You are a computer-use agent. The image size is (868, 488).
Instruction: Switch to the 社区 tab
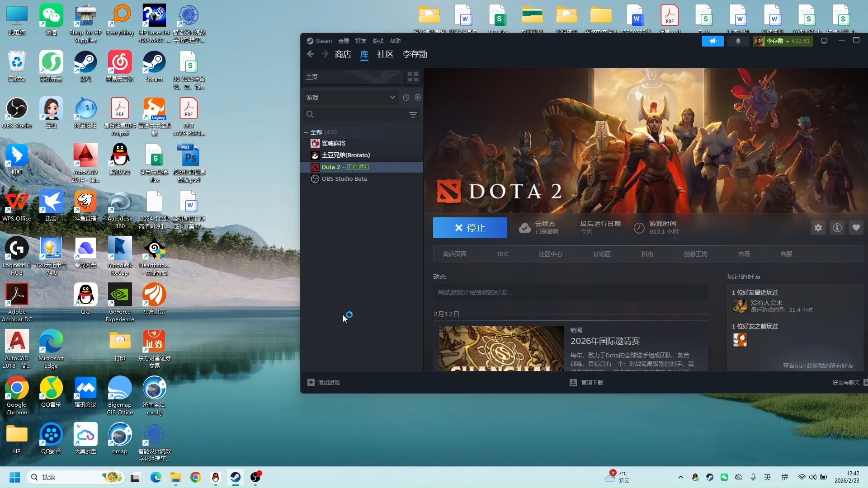385,54
